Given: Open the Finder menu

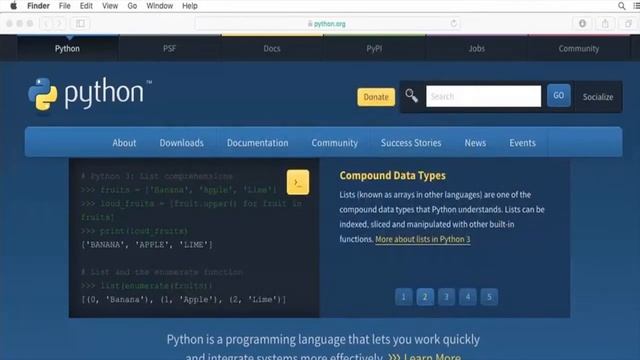Looking at the screenshot, I should (38, 6).
